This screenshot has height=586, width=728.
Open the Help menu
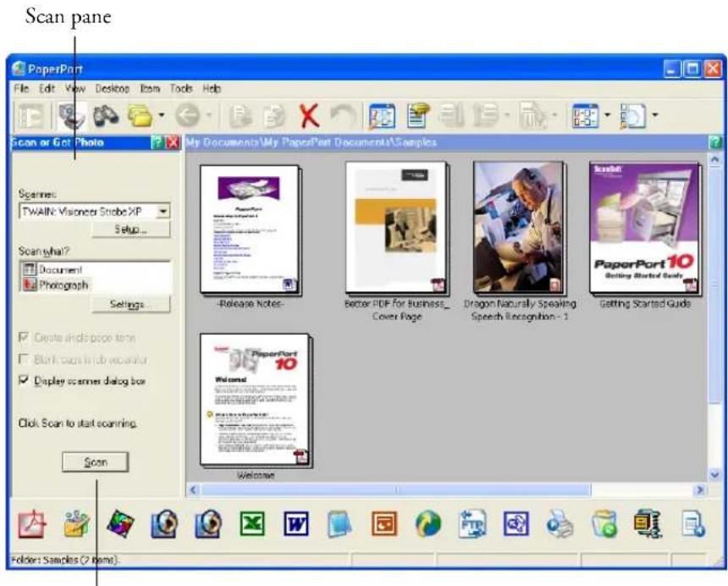pos(212,88)
